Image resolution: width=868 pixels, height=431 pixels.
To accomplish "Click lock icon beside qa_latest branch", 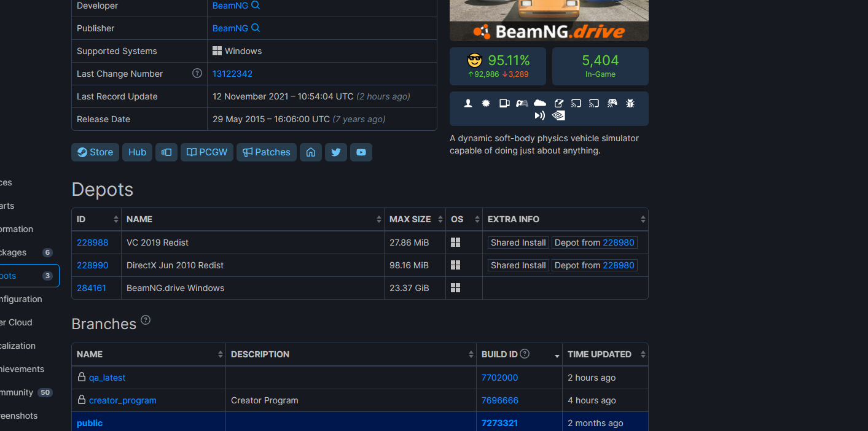I will (81, 377).
